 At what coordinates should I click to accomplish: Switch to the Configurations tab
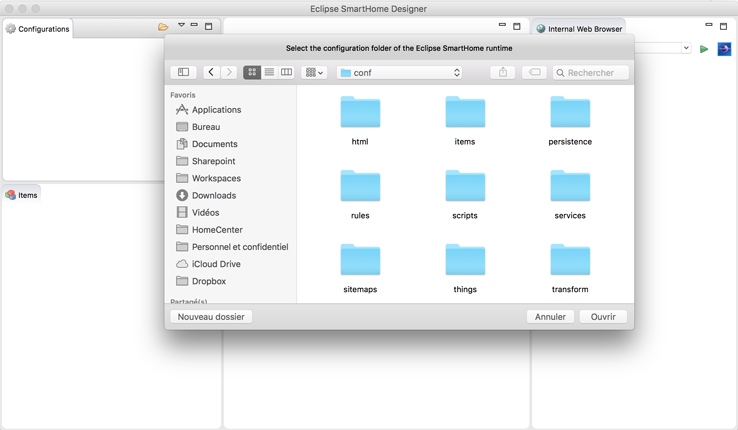38,29
